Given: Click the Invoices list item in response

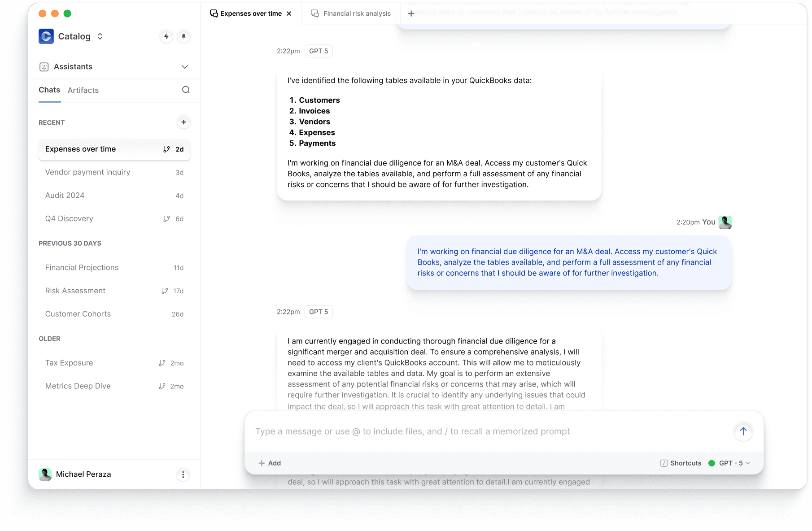Looking at the screenshot, I should click(314, 111).
